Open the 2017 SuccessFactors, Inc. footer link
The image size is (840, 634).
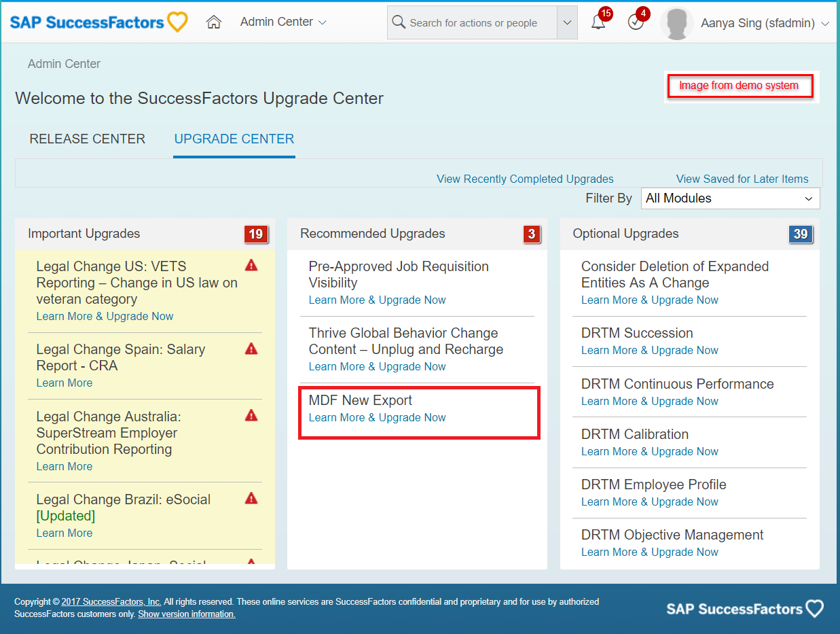(x=111, y=601)
